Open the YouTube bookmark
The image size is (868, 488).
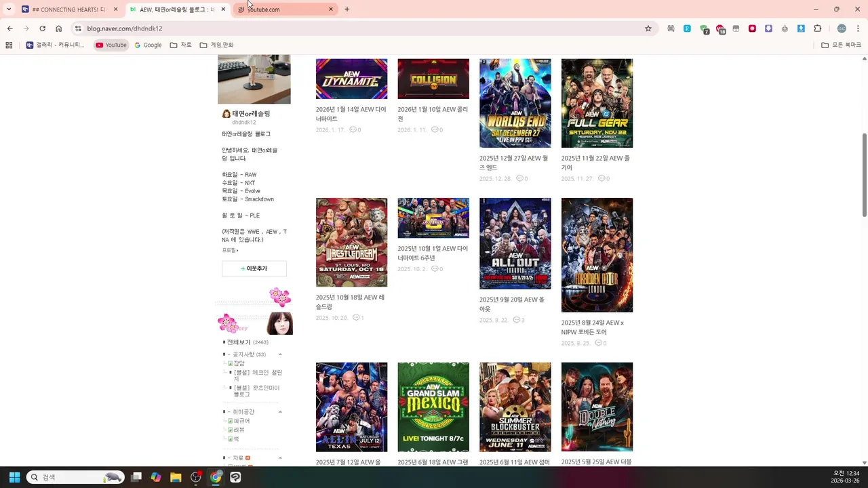[x=111, y=45]
